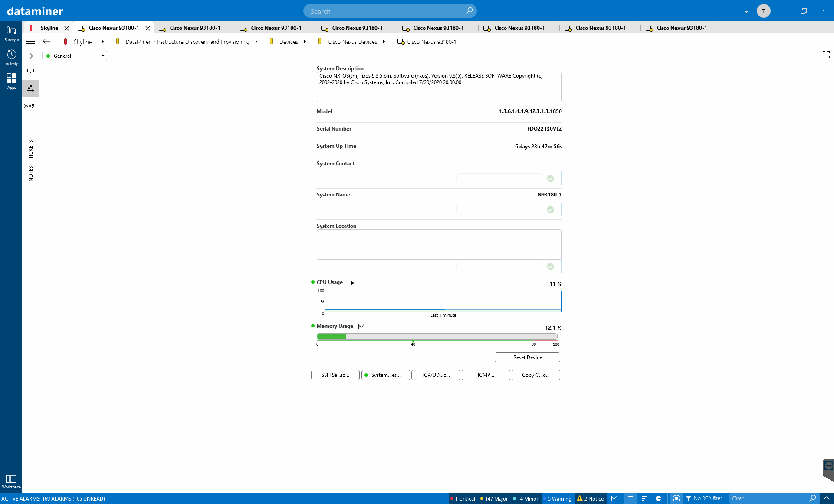
Task: Close the active Cisco Nexus 93180-1 tab
Action: 148,28
